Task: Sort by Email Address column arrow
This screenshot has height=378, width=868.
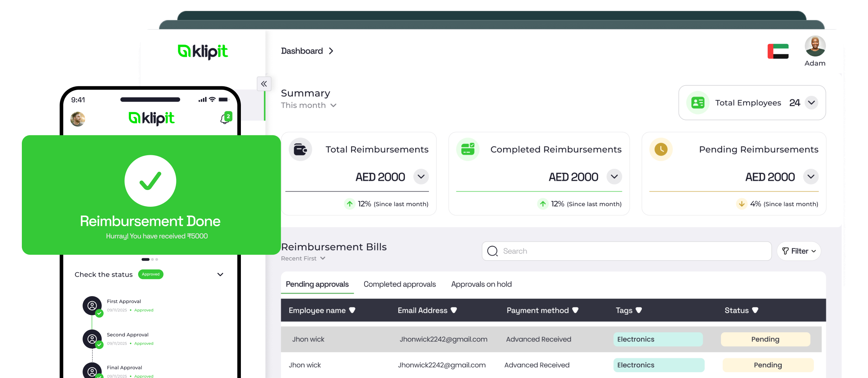Action: click(454, 310)
